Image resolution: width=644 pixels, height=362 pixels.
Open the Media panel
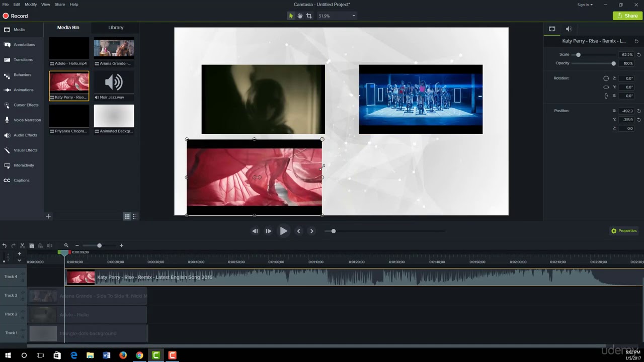click(x=20, y=30)
